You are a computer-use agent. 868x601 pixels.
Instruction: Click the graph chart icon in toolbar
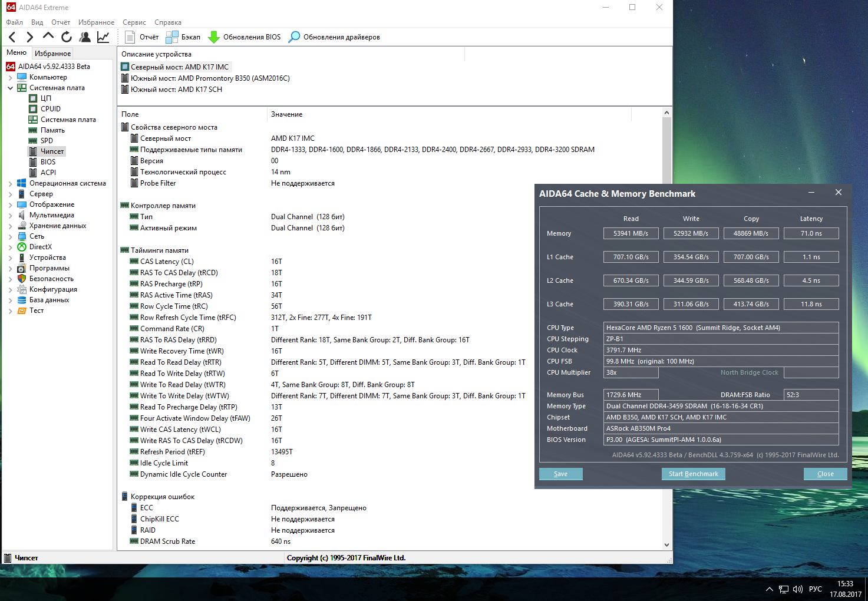coord(103,37)
